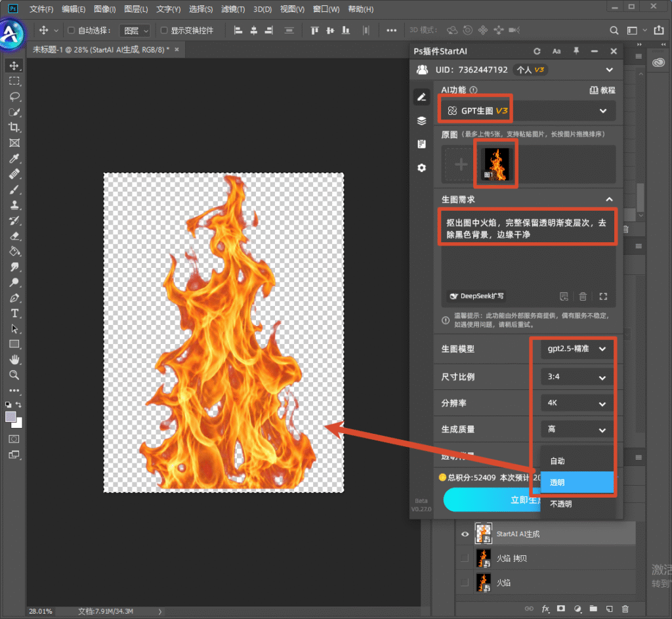Open the 图像(I) menu
Image resolution: width=672 pixels, height=619 pixels.
tap(104, 9)
